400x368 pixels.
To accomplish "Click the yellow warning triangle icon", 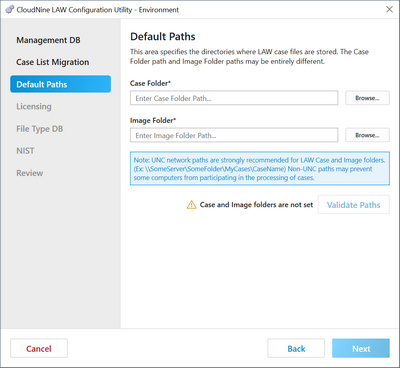I will (191, 205).
